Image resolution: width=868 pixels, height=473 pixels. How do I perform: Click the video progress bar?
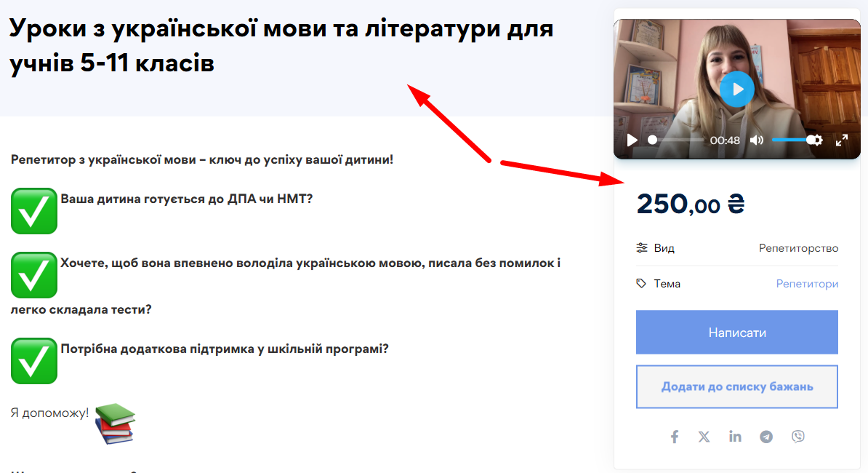click(678, 140)
